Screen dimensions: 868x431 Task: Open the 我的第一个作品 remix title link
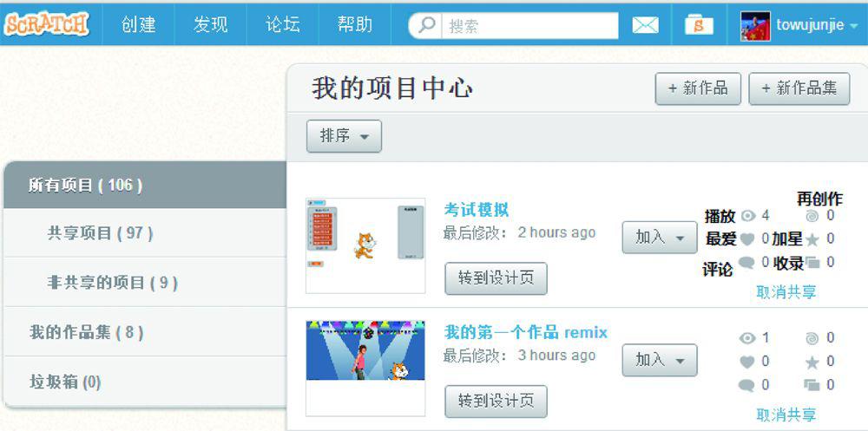pos(525,332)
